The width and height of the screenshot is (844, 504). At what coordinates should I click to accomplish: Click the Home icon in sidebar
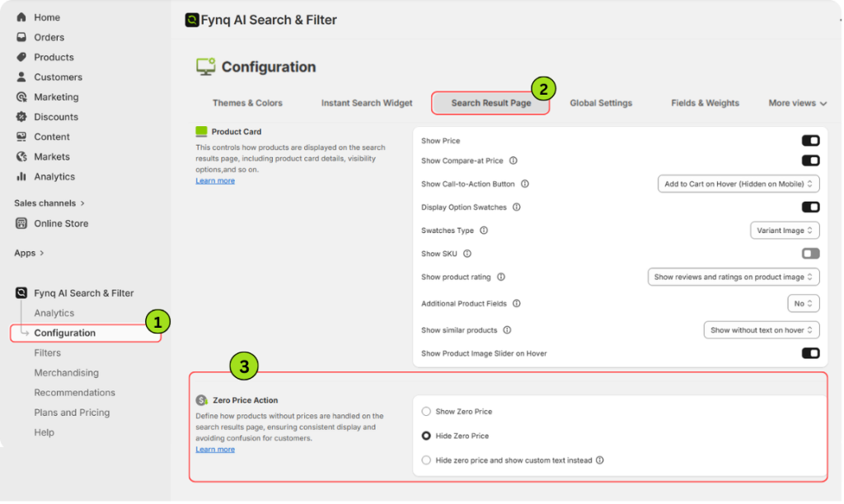coord(21,17)
